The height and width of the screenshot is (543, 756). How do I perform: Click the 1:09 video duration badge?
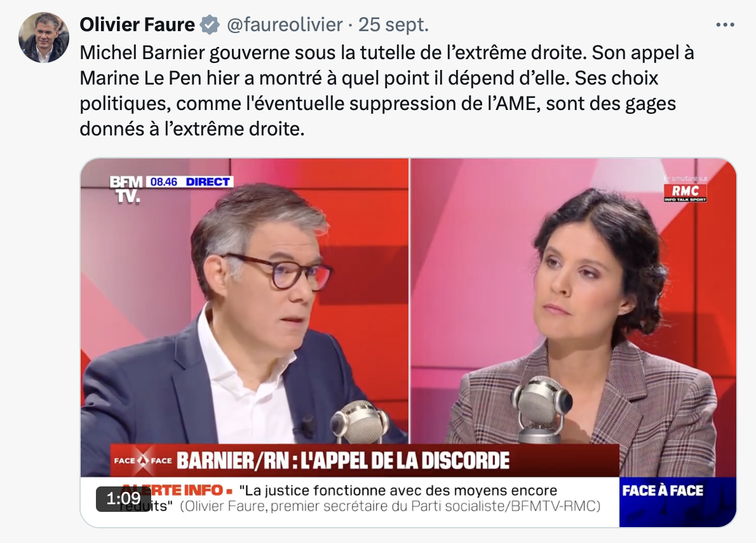[123, 498]
